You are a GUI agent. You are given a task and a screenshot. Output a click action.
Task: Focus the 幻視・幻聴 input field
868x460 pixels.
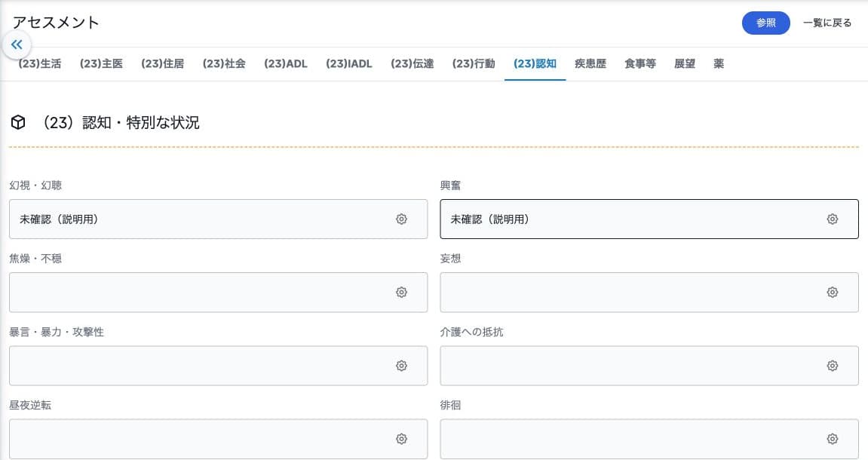click(x=219, y=219)
